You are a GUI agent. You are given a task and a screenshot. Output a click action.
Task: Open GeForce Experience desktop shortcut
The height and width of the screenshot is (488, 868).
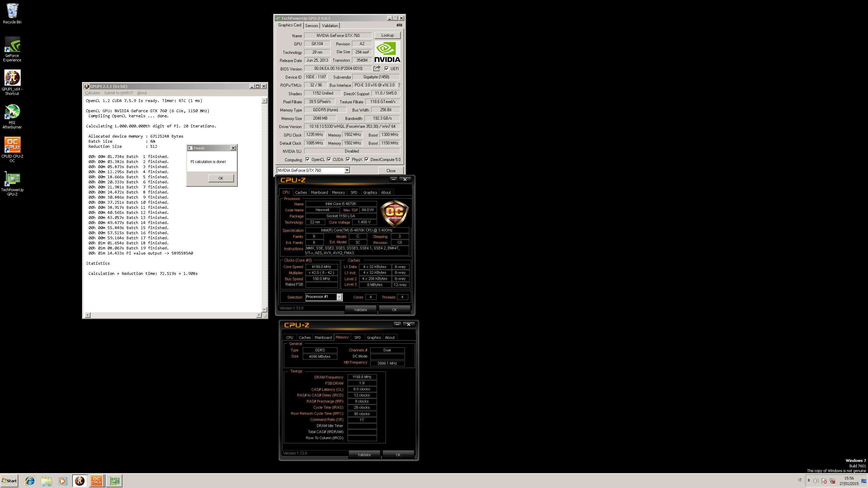click(12, 49)
